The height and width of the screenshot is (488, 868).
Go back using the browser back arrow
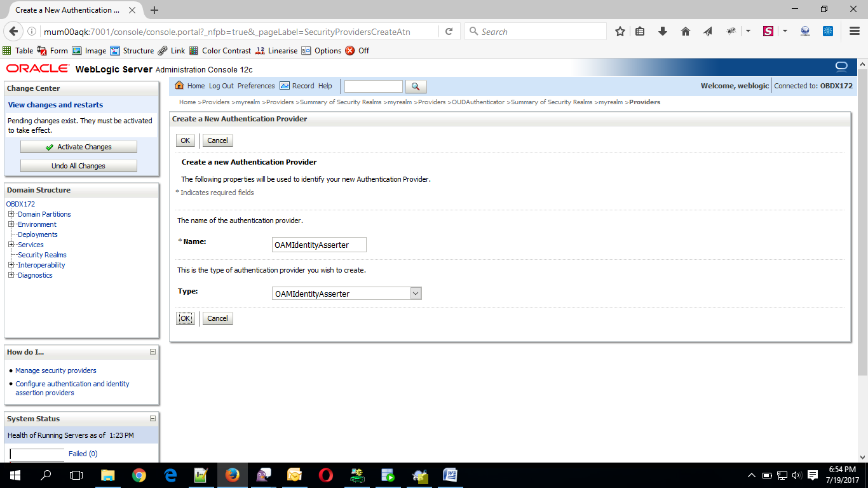(15, 31)
